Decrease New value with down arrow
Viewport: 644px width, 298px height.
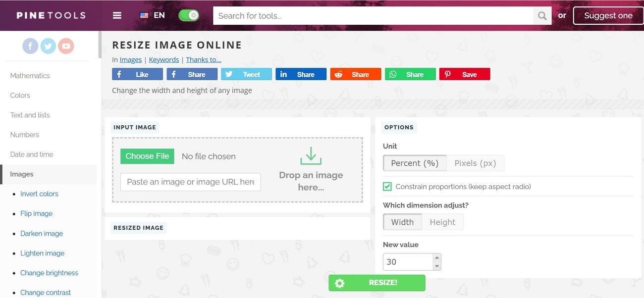pyautogui.click(x=436, y=266)
